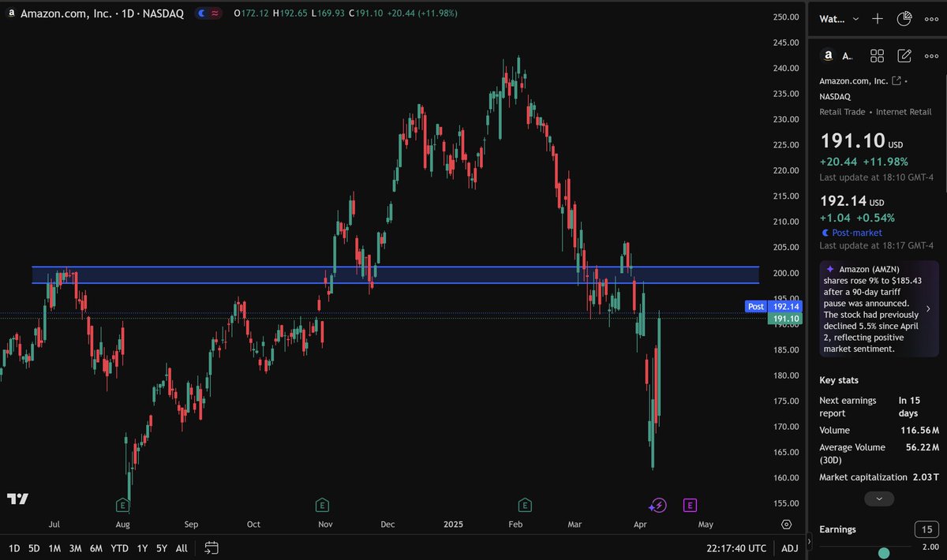Click the Volume 116.56M stat
Viewport: 947px width, 560px height.
(x=879, y=431)
